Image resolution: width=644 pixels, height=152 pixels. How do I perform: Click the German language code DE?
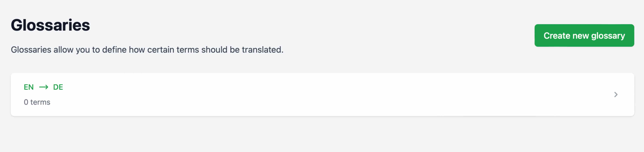tap(58, 87)
